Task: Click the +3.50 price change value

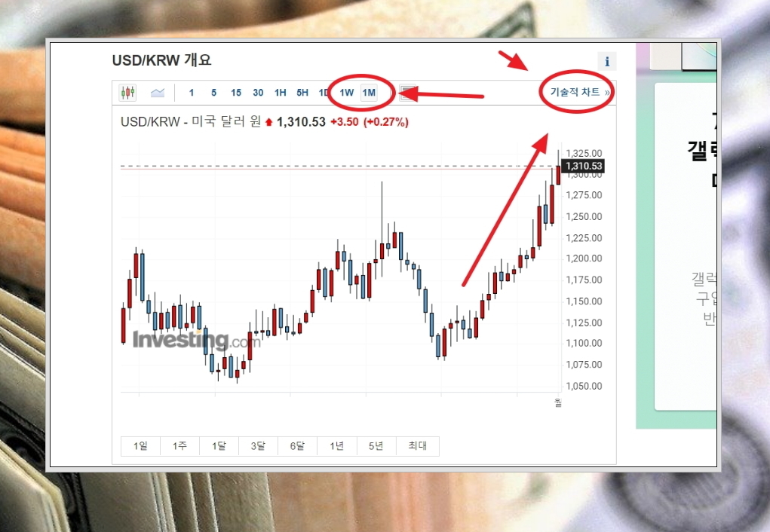Action: (x=344, y=122)
